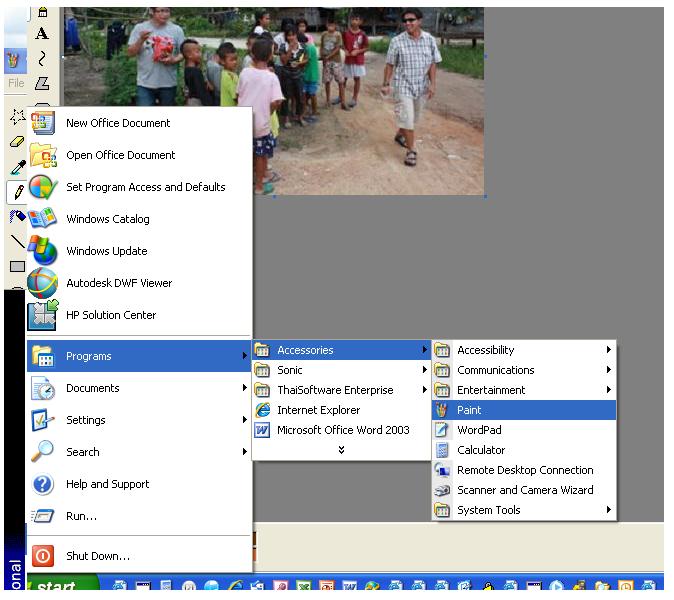Screen dimensions: 674x600
Task: Select the Pencil tool in Paint
Action: click(x=17, y=191)
